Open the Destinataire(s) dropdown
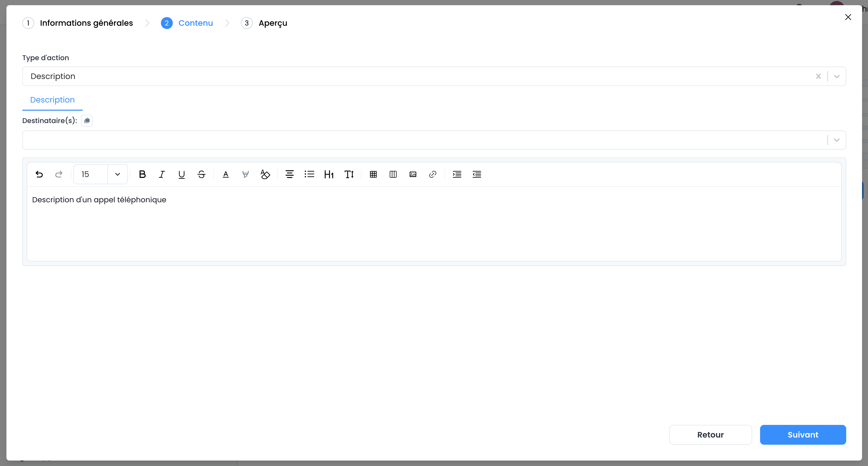The width and height of the screenshot is (868, 466). (836, 140)
